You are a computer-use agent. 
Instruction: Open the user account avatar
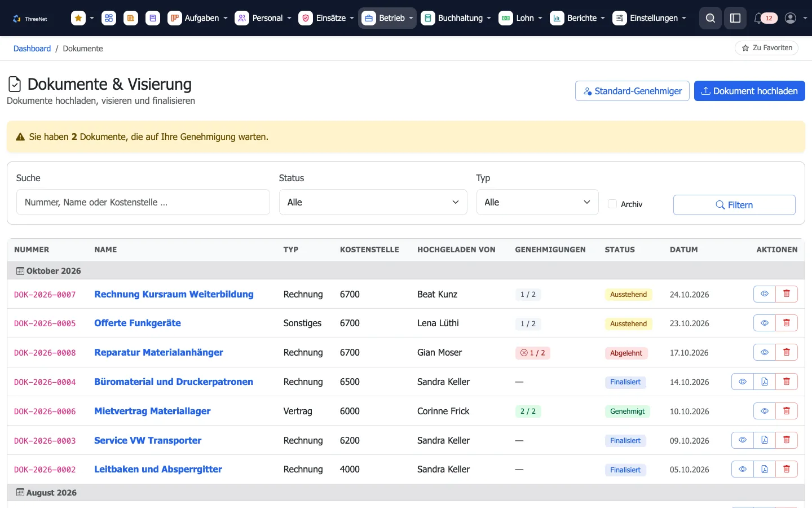(791, 18)
